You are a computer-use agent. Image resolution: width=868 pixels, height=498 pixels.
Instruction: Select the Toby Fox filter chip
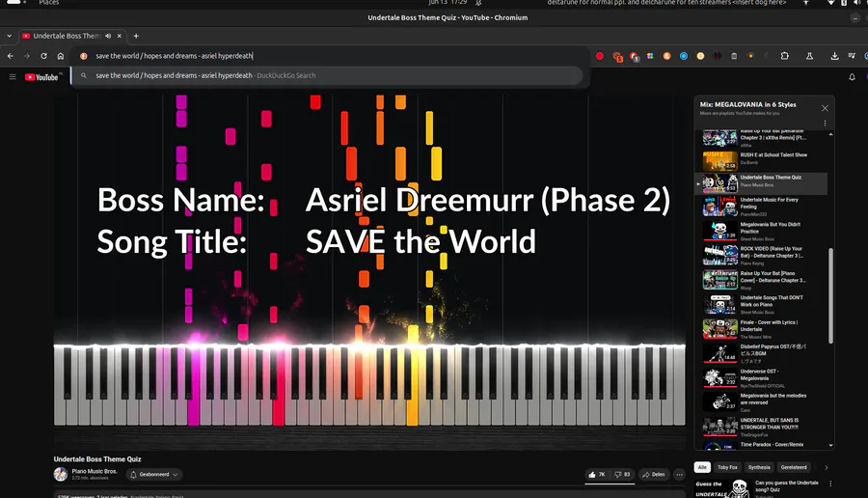coord(727,467)
